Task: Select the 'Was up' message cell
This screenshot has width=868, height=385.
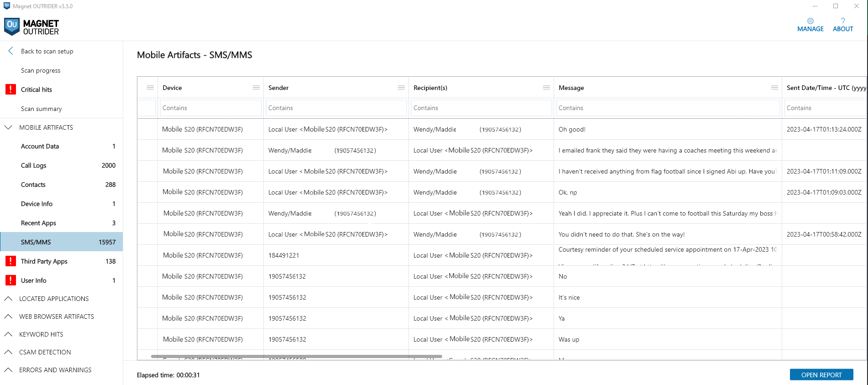Action: point(668,339)
